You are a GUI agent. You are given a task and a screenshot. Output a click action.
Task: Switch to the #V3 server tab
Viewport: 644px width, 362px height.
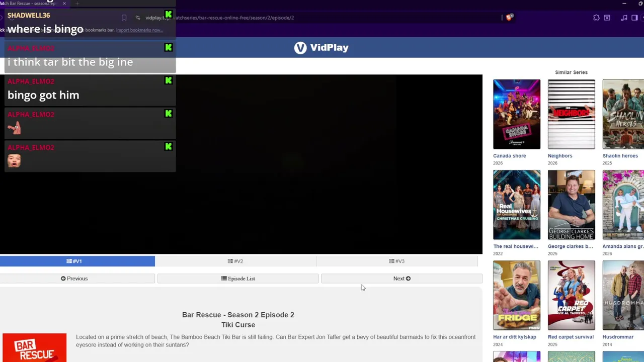[396, 261]
